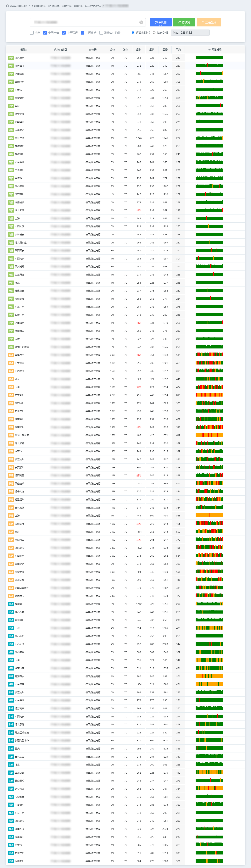The width and height of the screenshot is (251, 868).
Task: Click latest 1354 in 移动 山东济南 row
Action: pos(139,684)
